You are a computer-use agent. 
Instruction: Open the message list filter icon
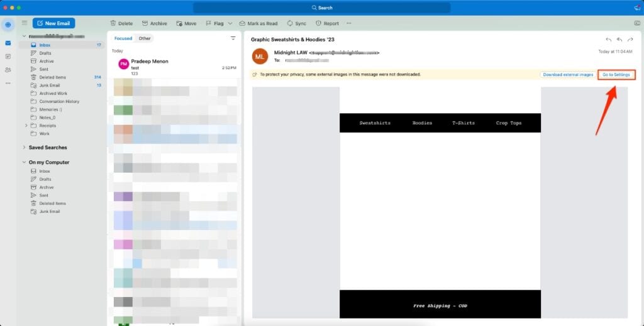[233, 38]
